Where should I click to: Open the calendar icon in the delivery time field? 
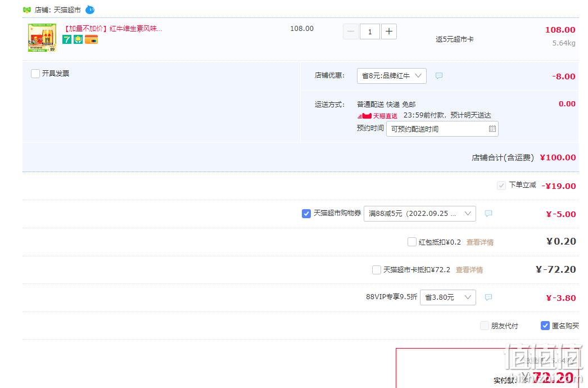(x=492, y=129)
